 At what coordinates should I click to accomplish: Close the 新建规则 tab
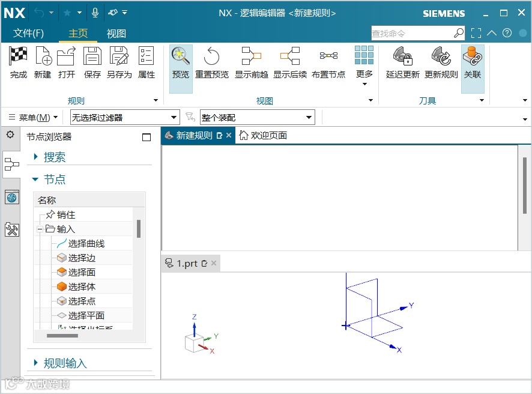tap(229, 135)
